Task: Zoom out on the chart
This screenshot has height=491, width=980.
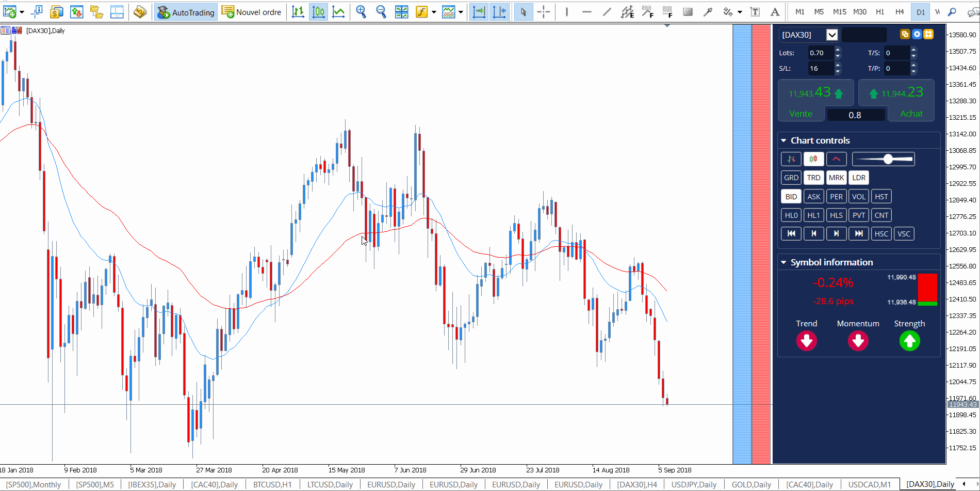Action: pos(381,11)
